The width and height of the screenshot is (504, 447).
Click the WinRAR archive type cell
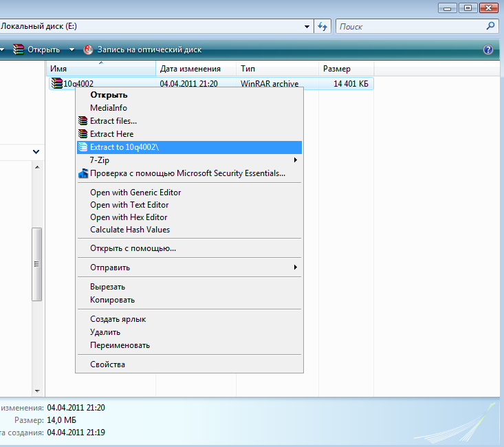[x=270, y=84]
